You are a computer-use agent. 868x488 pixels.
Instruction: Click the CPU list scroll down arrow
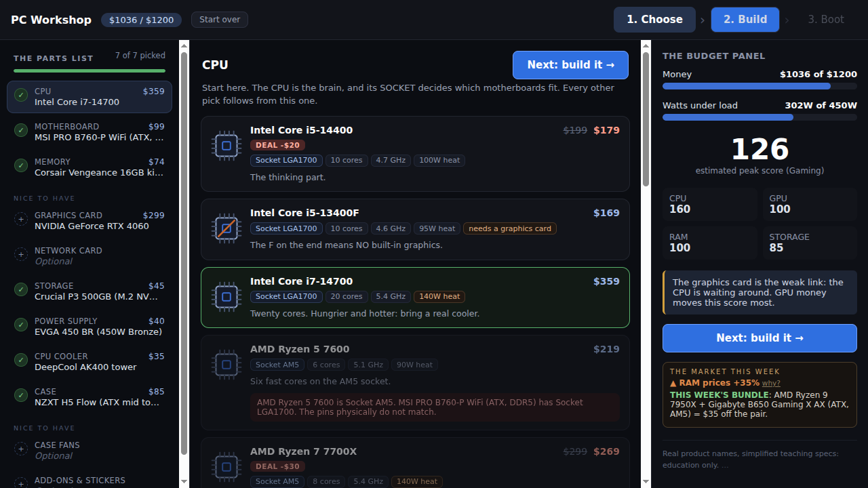646,482
